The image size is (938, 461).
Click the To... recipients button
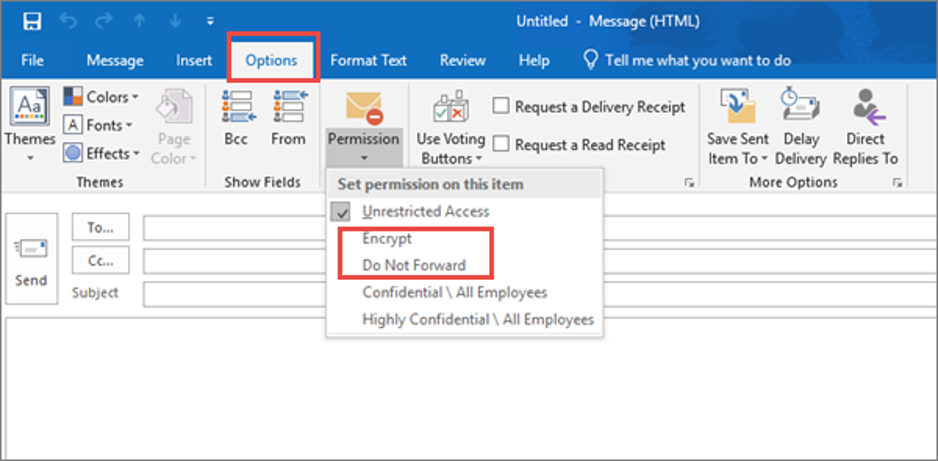click(x=100, y=227)
